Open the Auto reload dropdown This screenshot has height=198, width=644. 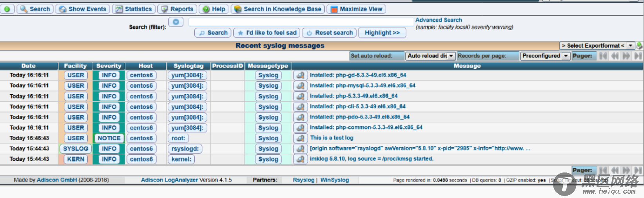pos(430,56)
